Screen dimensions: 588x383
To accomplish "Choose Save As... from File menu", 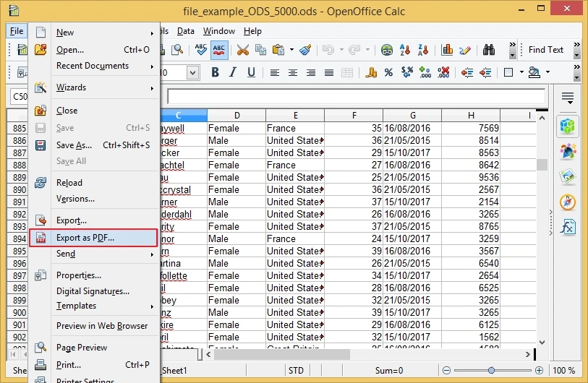I will (93, 145).
